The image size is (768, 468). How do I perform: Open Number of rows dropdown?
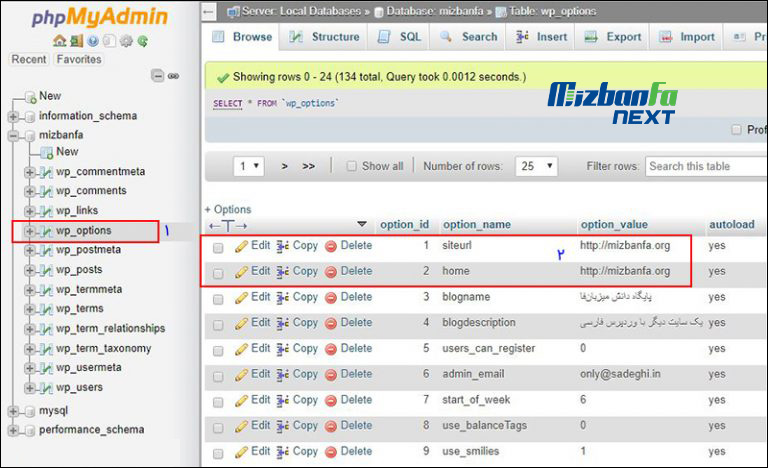click(536, 166)
